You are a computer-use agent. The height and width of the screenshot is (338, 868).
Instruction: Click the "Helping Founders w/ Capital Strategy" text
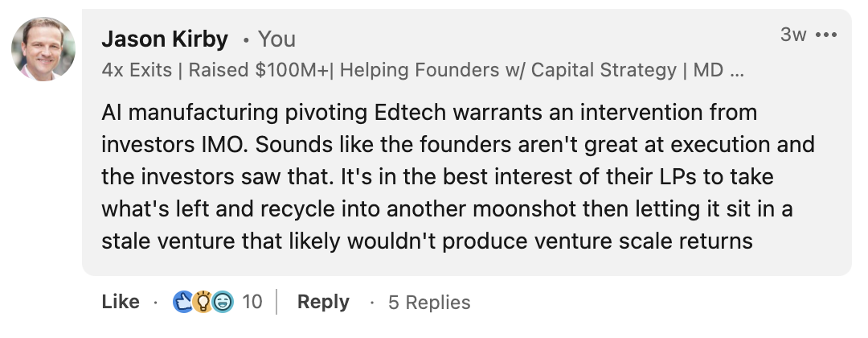(508, 70)
